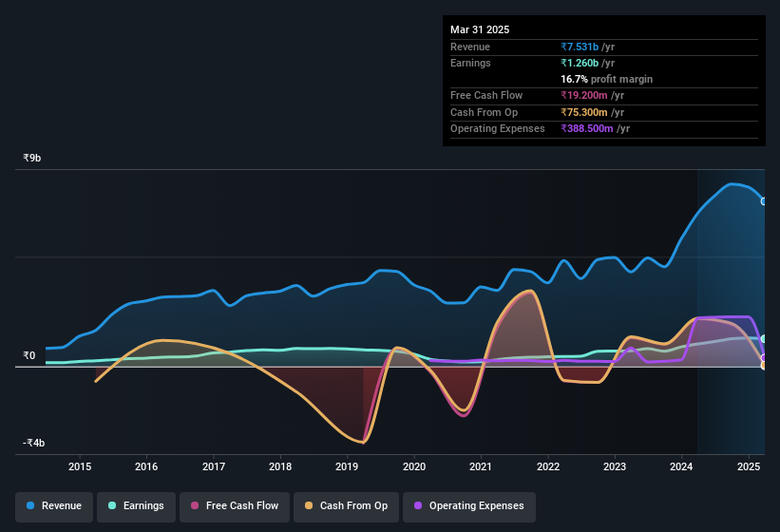
Task: Click the 2015 x-axis label
Action: coord(80,466)
